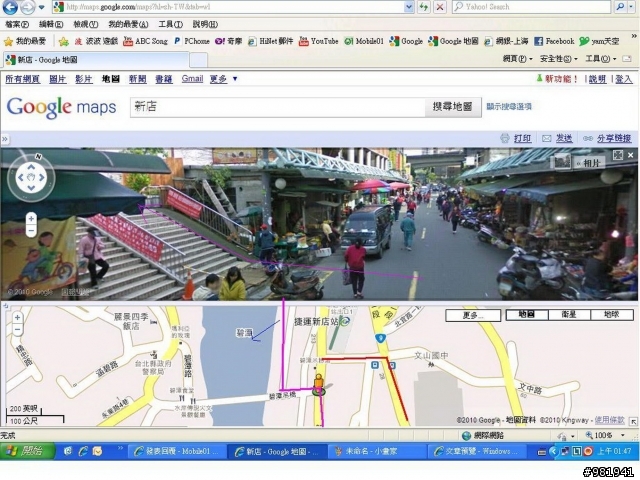Expand the side panel chevron
640x480 pixels.
(4, 139)
